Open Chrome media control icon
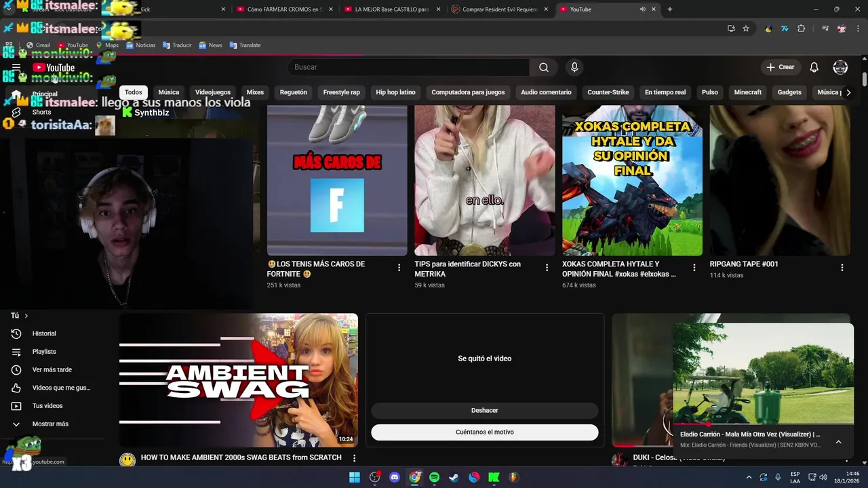The height and width of the screenshot is (488, 868). [825, 28]
